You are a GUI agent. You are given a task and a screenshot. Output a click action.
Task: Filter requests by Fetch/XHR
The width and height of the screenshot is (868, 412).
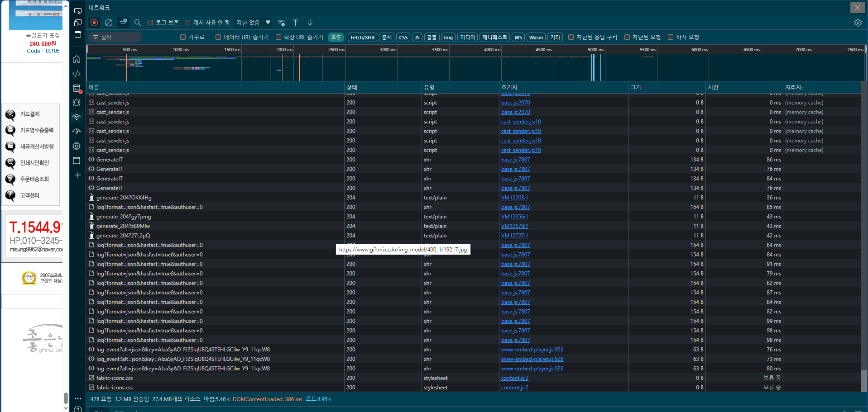pyautogui.click(x=363, y=37)
